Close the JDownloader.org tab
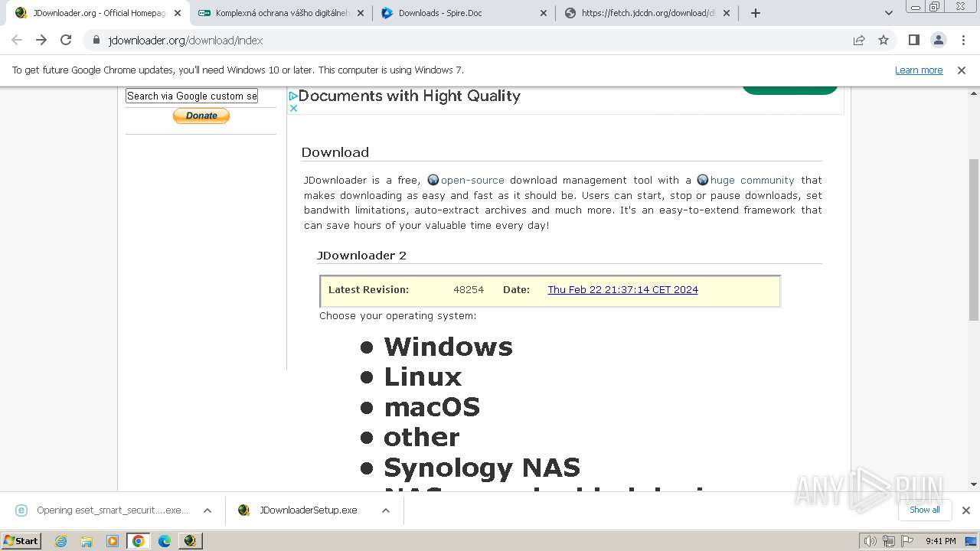Viewport: 980px width, 551px height. [x=178, y=13]
